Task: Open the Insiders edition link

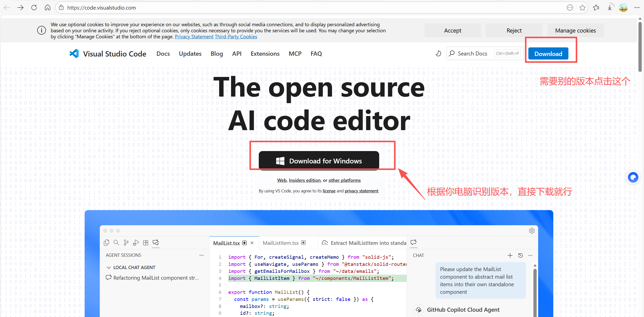Action: (x=305, y=180)
